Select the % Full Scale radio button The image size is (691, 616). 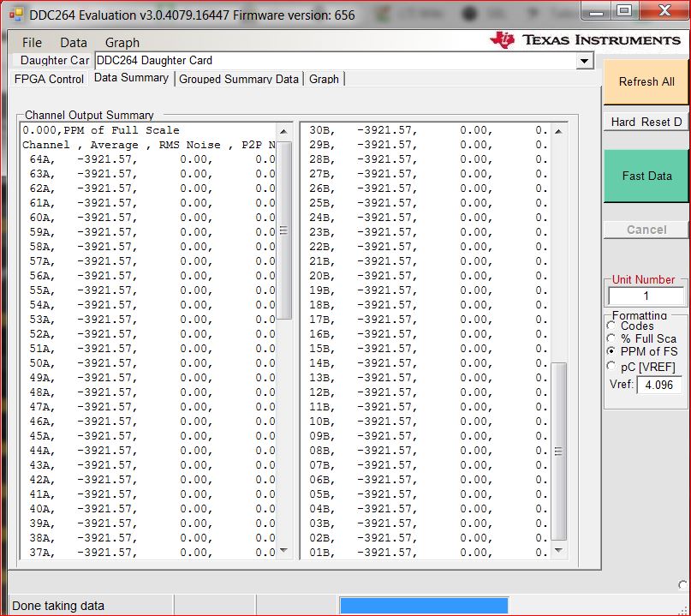point(611,338)
